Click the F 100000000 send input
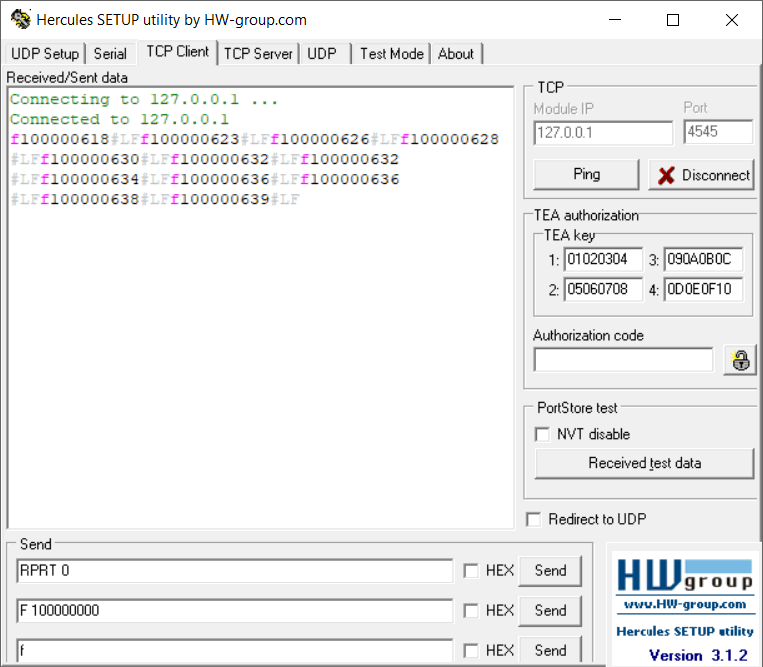The width and height of the screenshot is (763, 667). click(x=235, y=611)
